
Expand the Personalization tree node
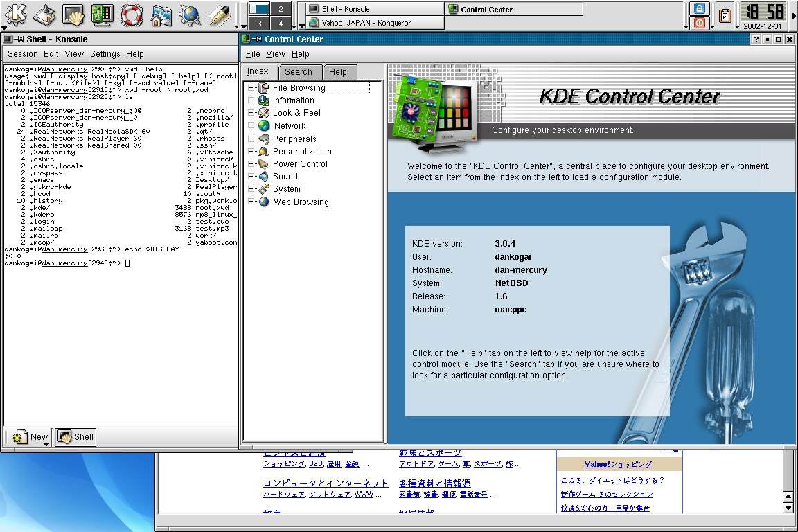(251, 151)
